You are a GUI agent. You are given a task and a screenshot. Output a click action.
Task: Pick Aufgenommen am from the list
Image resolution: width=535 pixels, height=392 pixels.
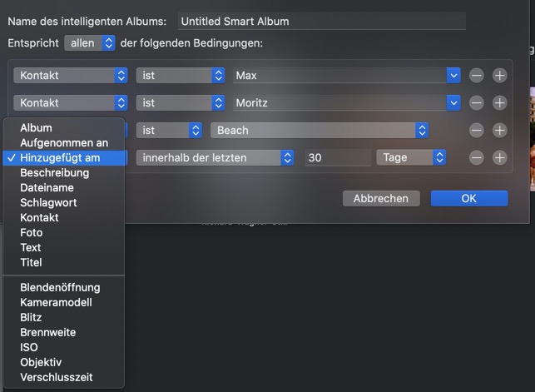[x=63, y=142]
